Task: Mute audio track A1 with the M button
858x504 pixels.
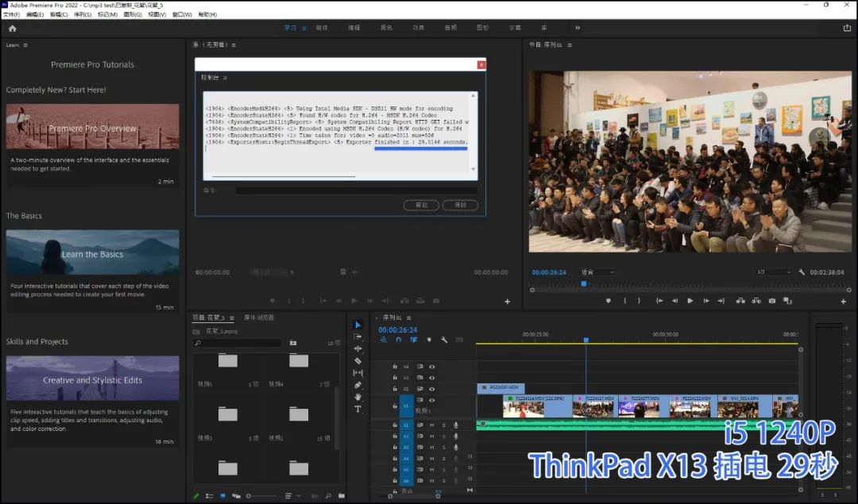Action: tap(431, 425)
